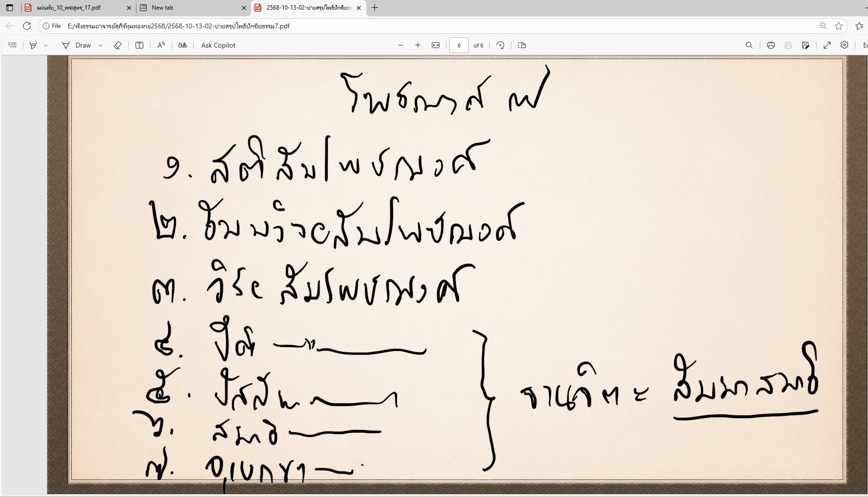
Task: Switch to the New tab tab
Action: [192, 8]
